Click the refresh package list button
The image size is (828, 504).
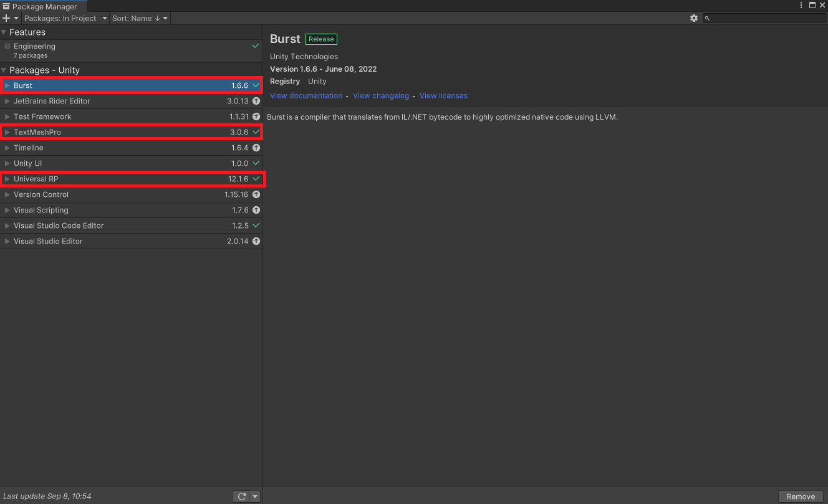241,497
